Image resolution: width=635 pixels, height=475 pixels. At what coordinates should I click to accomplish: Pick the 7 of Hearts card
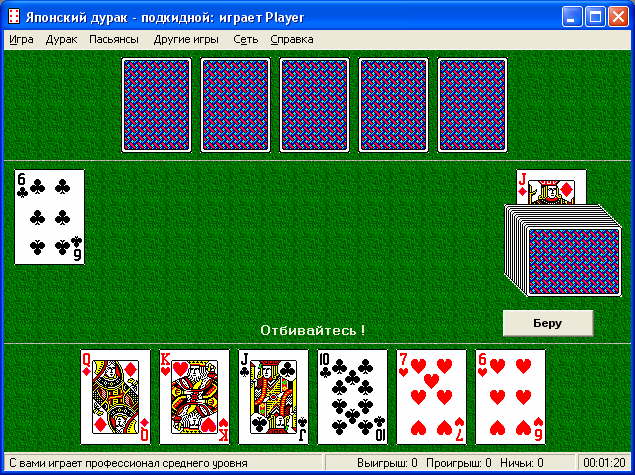point(431,397)
